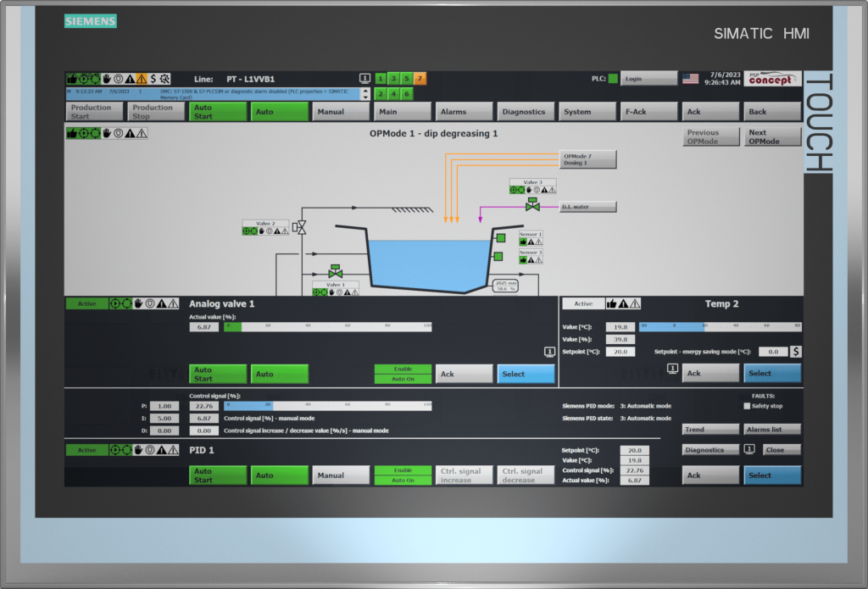The image size is (868, 589).
Task: Click the Temp 2 temperature value bar
Action: pos(721,326)
